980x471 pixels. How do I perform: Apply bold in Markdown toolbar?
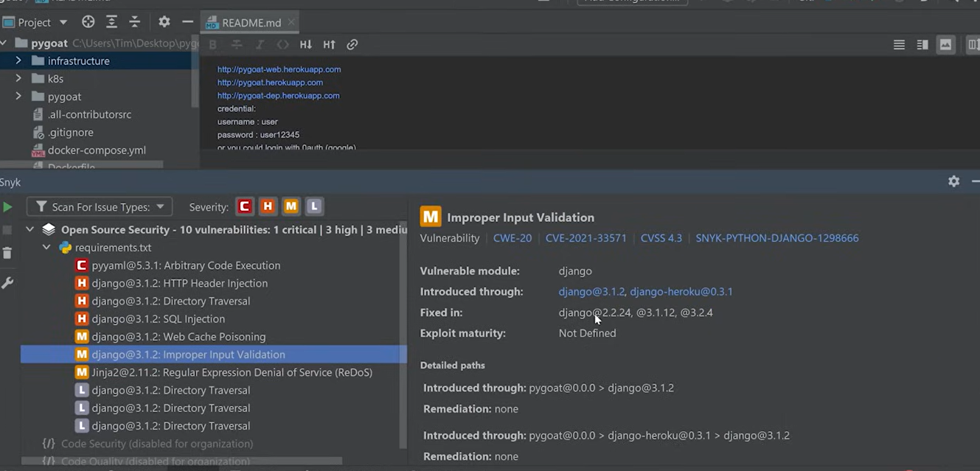[x=213, y=45]
